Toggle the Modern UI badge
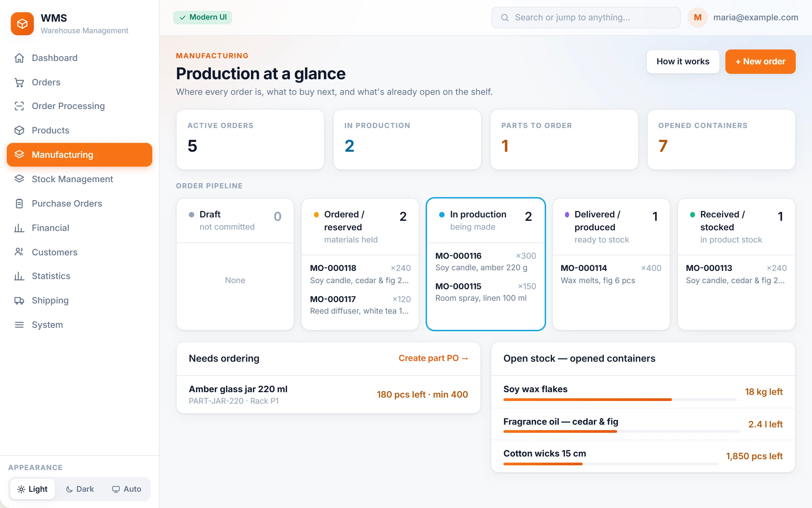Image resolution: width=812 pixels, height=508 pixels. pyautogui.click(x=203, y=17)
